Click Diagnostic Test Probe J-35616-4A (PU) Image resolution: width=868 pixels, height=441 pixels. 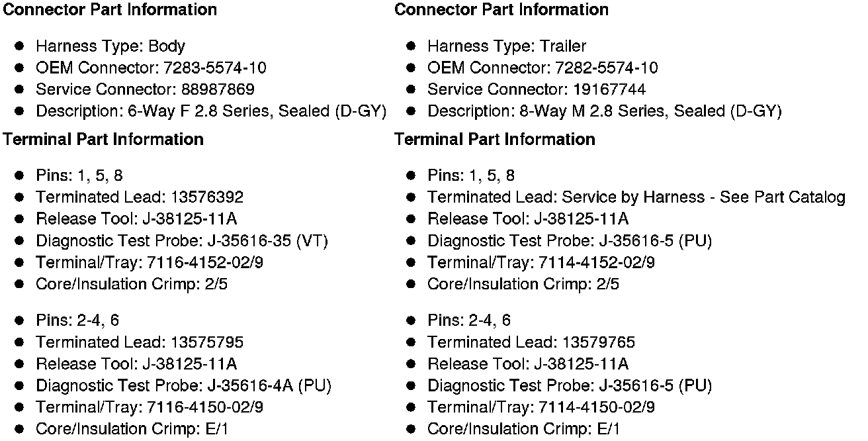[x=183, y=385]
